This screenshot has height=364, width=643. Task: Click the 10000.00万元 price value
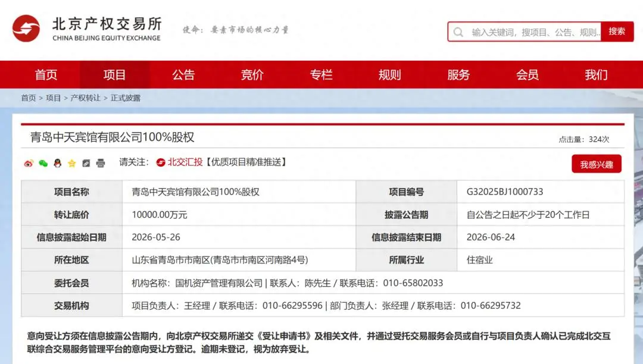coord(160,215)
